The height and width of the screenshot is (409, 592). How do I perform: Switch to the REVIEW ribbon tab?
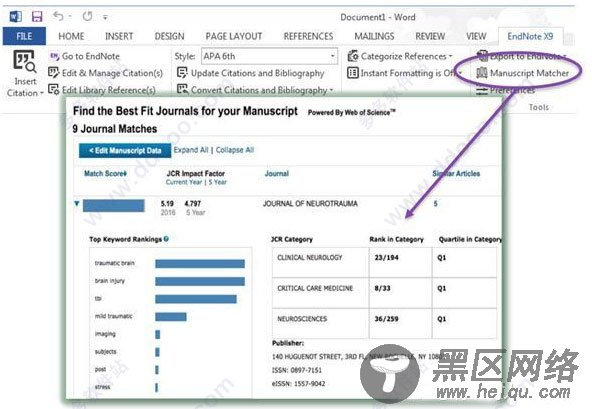430,36
